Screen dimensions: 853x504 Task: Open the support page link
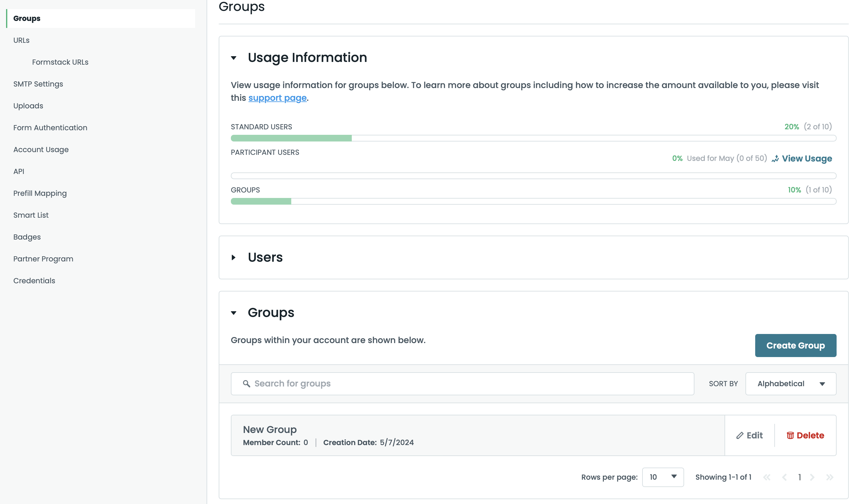(277, 98)
